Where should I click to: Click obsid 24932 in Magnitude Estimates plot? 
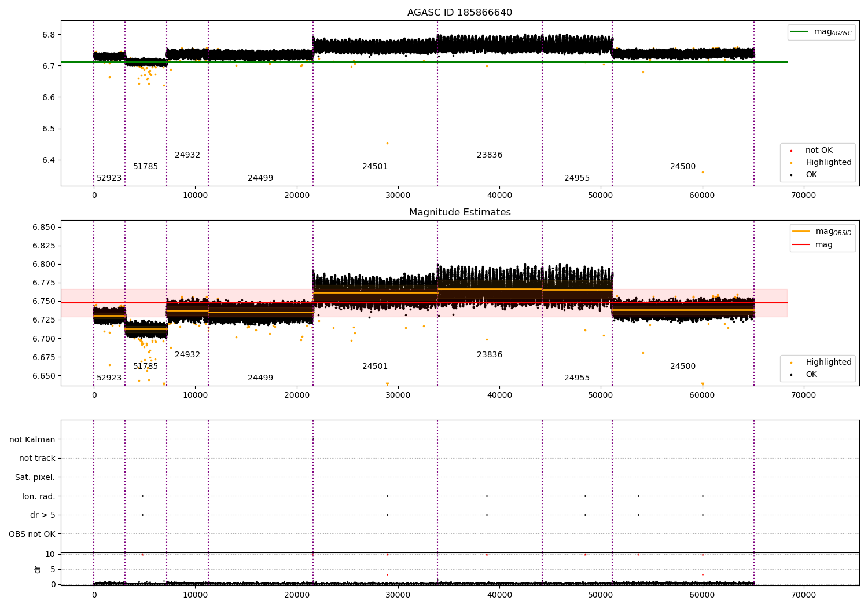click(x=187, y=354)
